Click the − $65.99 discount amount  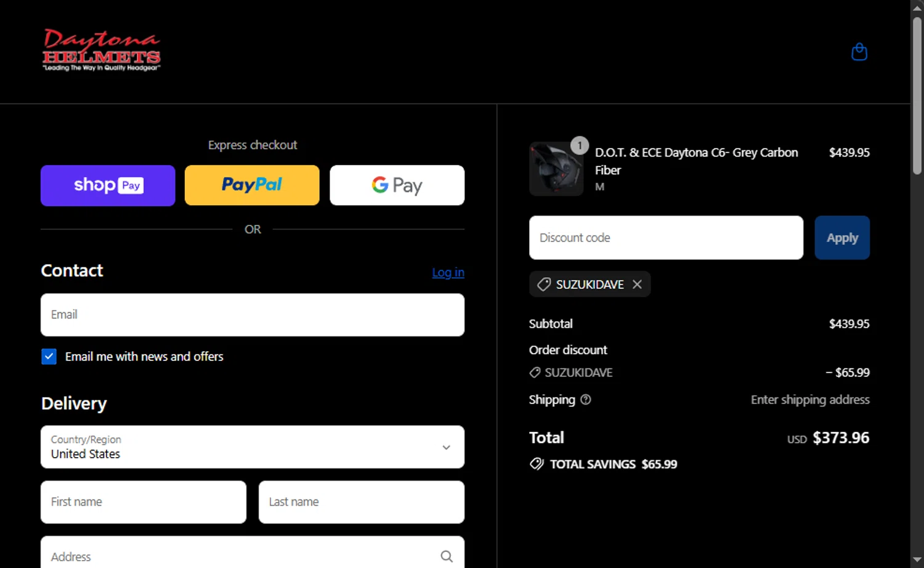coord(848,373)
